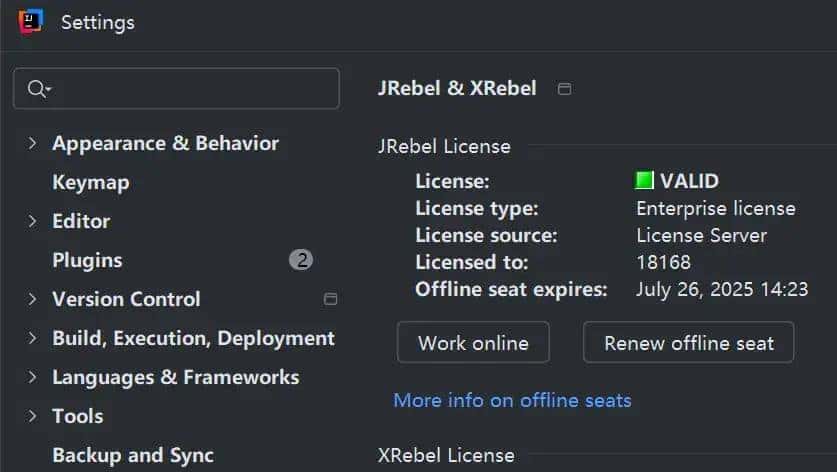
Task: Click the Settings window title
Action: tap(98, 22)
